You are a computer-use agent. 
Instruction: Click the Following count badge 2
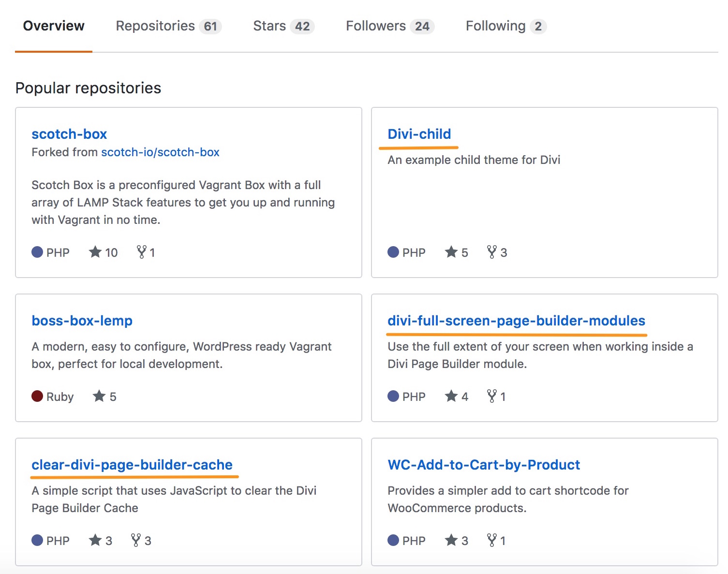538,26
